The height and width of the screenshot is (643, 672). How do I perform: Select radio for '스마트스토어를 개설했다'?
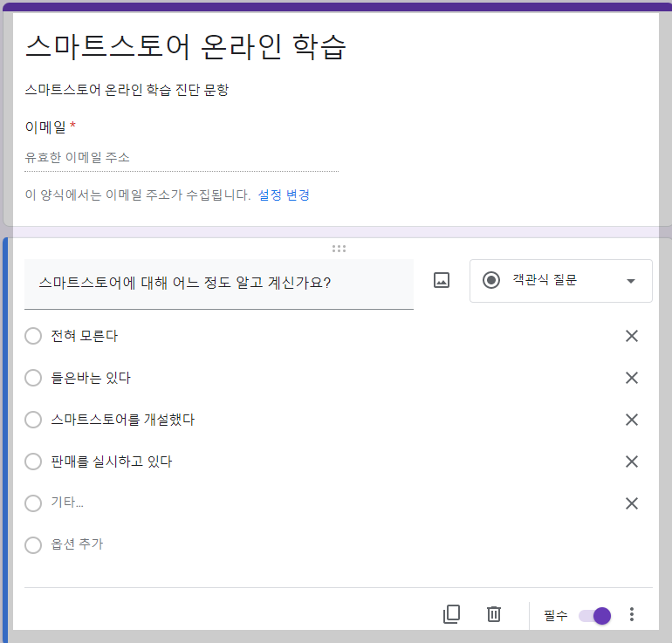(33, 420)
